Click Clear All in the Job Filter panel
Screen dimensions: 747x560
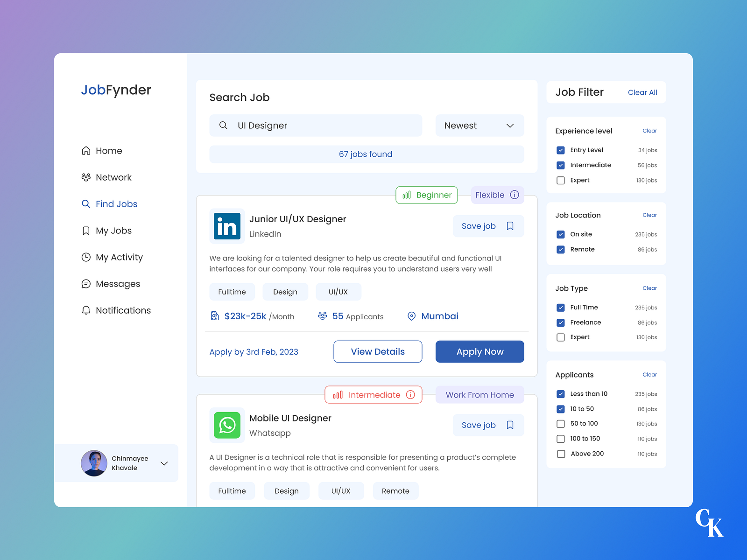[x=642, y=92]
